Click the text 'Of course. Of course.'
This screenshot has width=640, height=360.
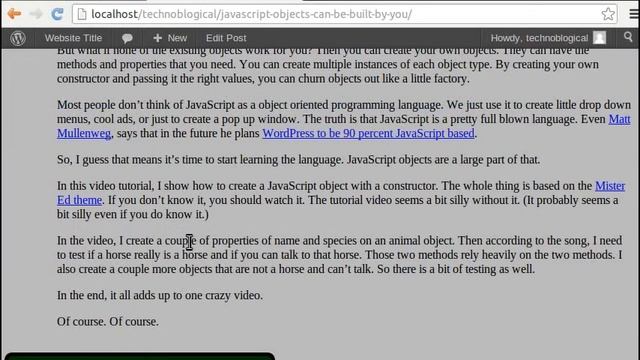[x=108, y=322]
